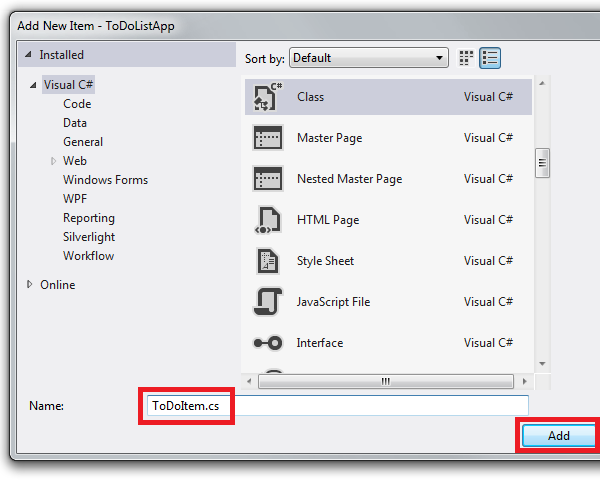Select the Class template icon

tap(268, 97)
